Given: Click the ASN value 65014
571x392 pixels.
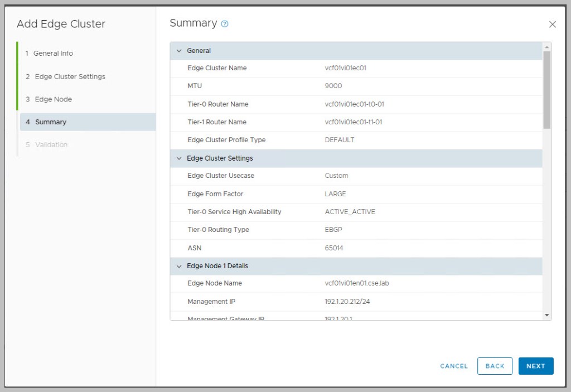Looking at the screenshot, I should [x=334, y=248].
